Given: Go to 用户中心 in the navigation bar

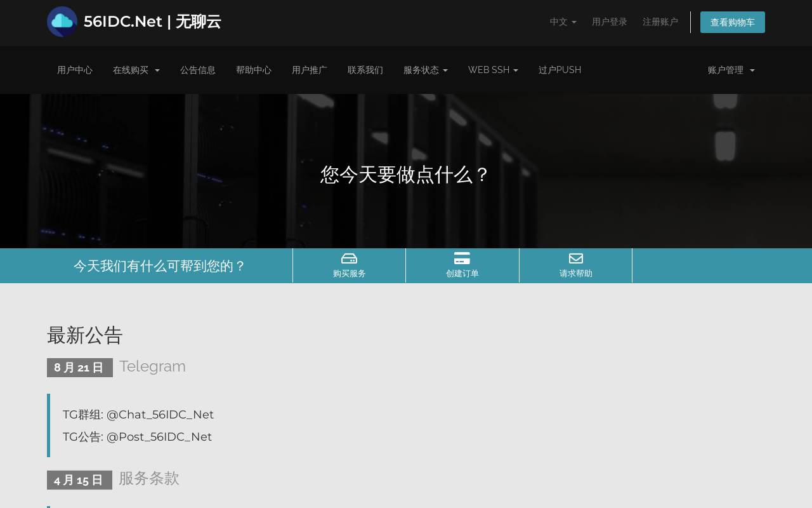Looking at the screenshot, I should tap(75, 70).
